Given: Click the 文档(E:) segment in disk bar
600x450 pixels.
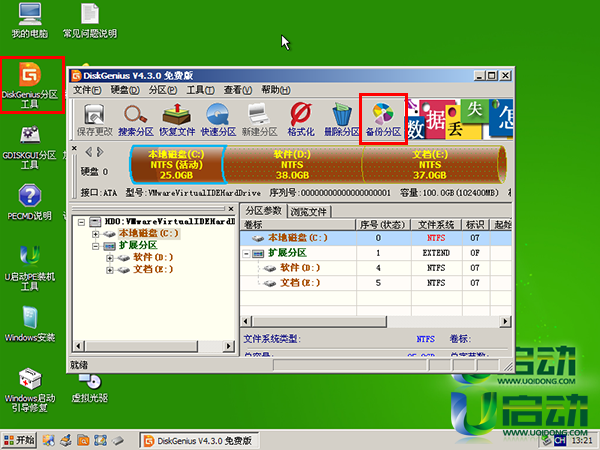Looking at the screenshot, I should coord(430,165).
